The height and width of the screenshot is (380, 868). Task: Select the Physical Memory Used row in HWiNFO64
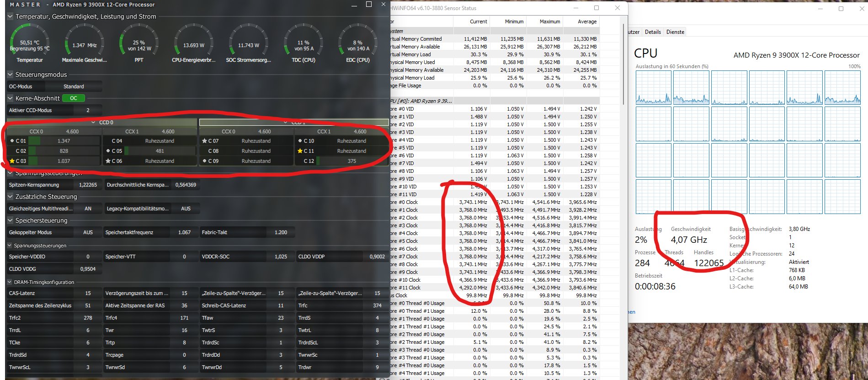[495, 62]
